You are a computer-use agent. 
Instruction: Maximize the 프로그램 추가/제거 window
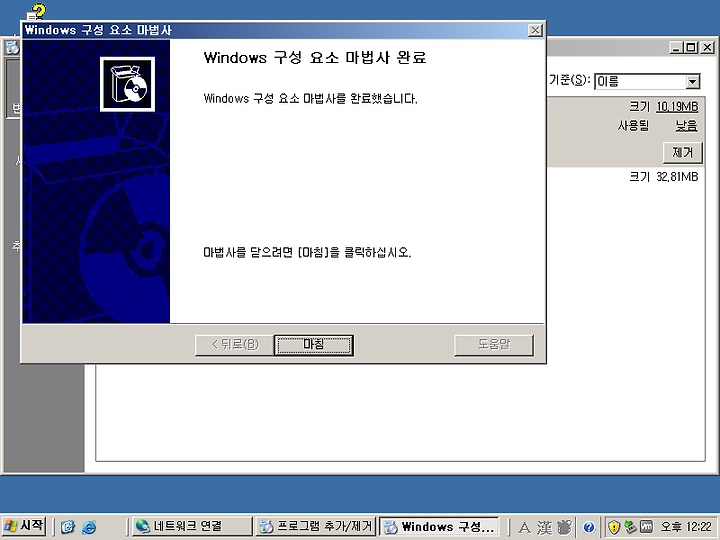[691, 47]
